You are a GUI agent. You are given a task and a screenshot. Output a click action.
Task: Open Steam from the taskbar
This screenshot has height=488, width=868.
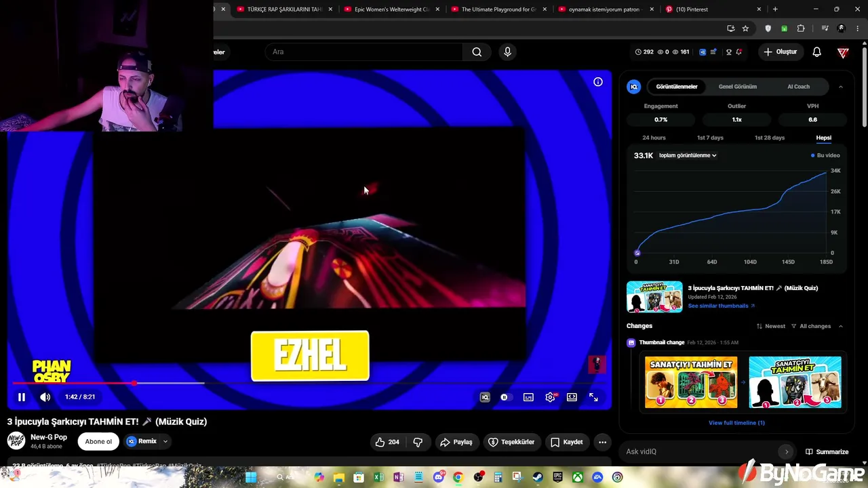pos(538,477)
